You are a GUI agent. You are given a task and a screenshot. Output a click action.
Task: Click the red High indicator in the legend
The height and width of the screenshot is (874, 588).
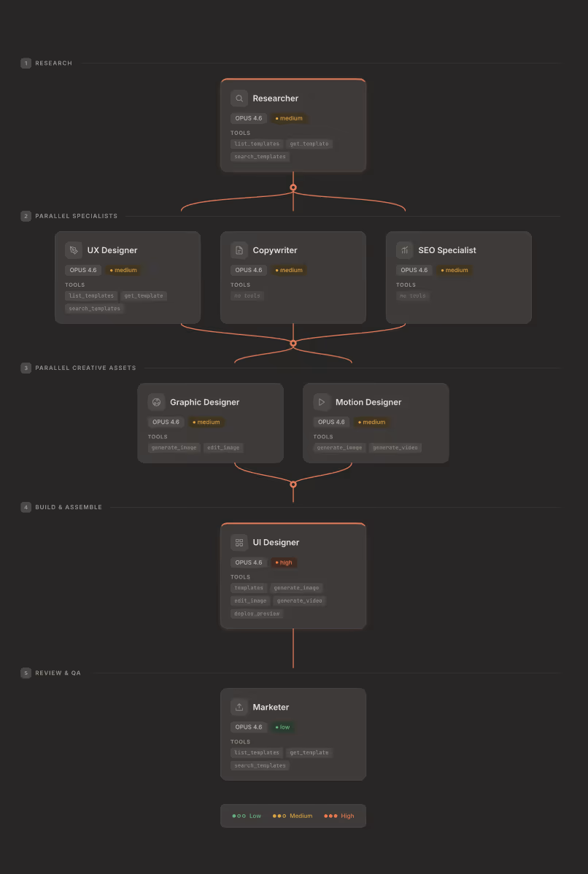pyautogui.click(x=338, y=816)
